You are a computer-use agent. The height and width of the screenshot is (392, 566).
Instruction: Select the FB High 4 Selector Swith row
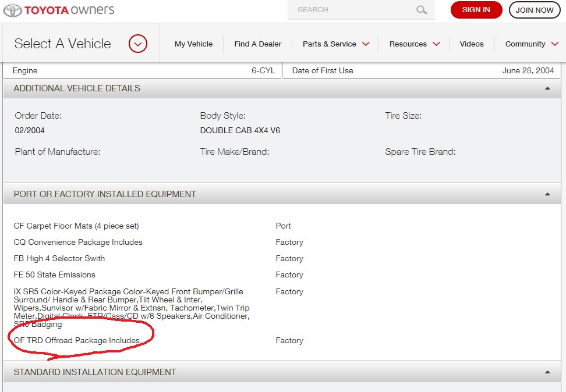(x=59, y=259)
